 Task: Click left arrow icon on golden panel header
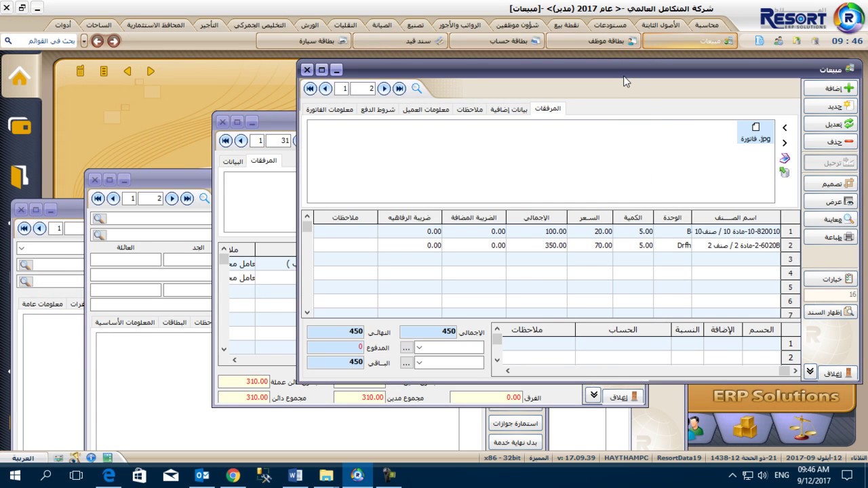tap(127, 71)
